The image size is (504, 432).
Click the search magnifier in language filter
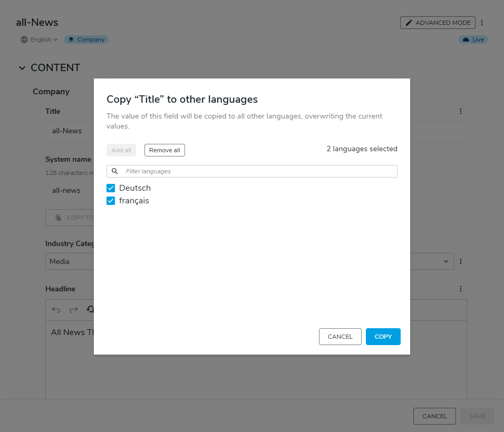pyautogui.click(x=115, y=171)
